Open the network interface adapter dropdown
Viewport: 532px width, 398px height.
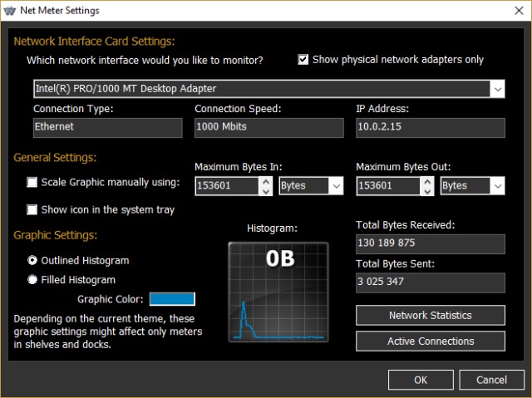(x=497, y=88)
